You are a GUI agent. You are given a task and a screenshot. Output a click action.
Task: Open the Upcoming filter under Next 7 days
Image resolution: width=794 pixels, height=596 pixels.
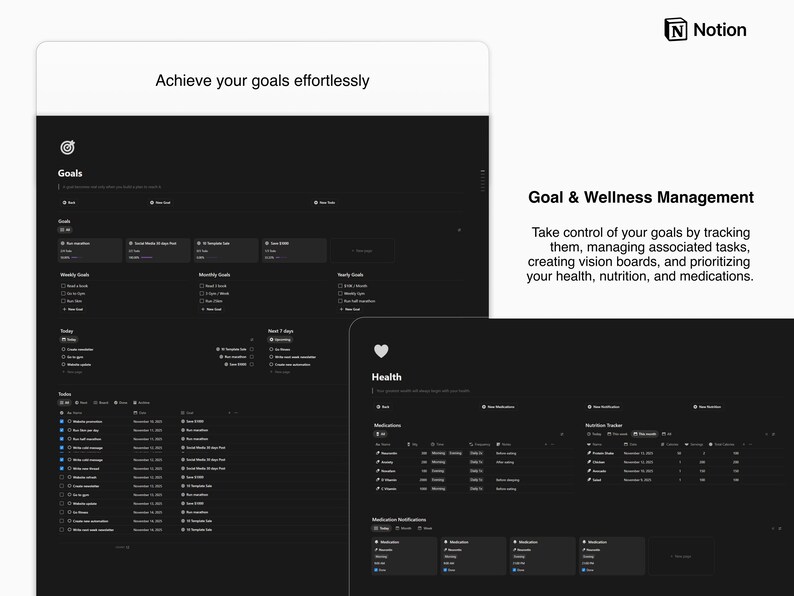pos(280,339)
